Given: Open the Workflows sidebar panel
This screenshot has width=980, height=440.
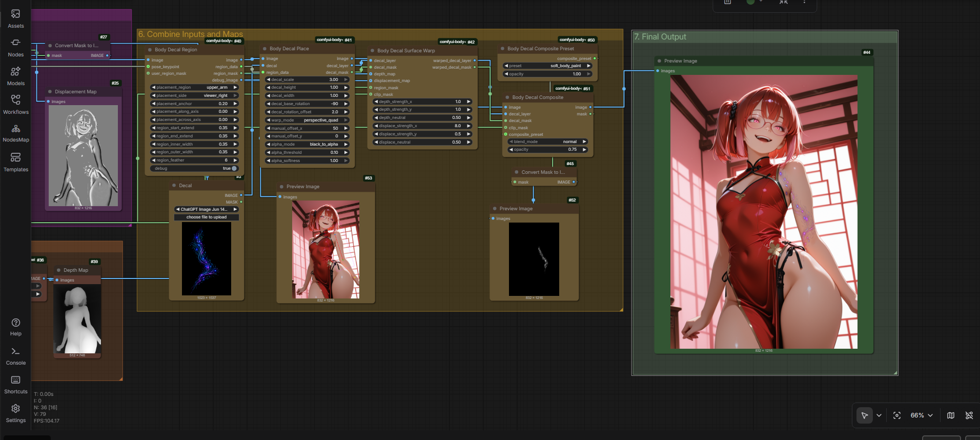Looking at the screenshot, I should point(15,105).
